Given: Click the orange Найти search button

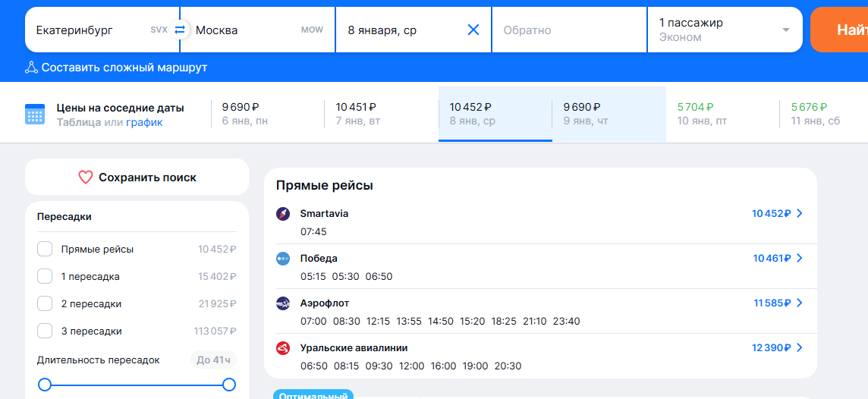Looking at the screenshot, I should 839,30.
